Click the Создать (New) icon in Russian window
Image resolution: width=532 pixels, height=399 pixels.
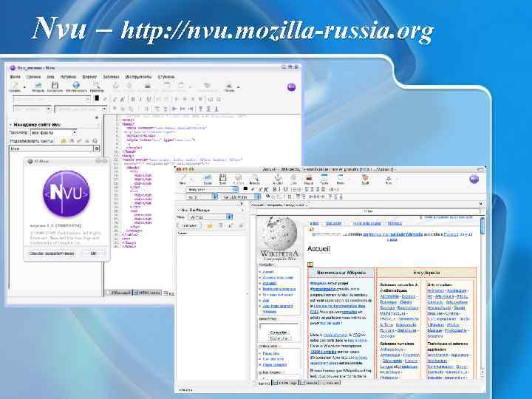15,87
